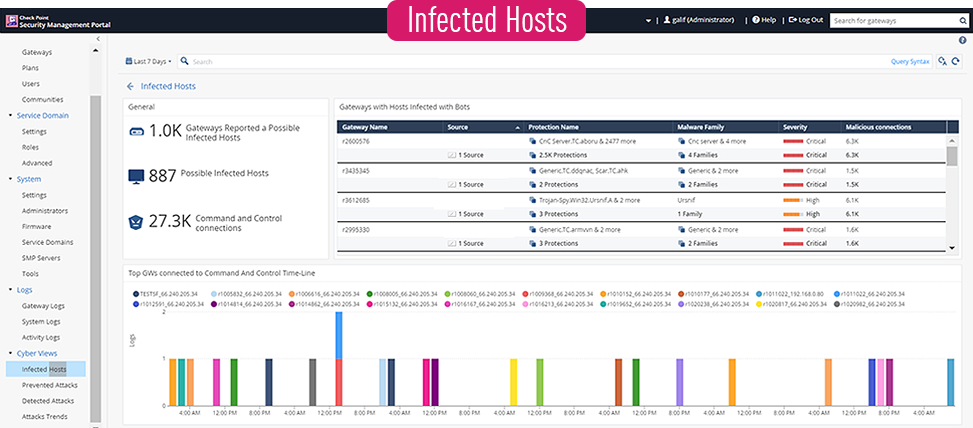The image size is (973, 428).
Task: Click the source icon in r3435345 row
Action: [451, 184]
